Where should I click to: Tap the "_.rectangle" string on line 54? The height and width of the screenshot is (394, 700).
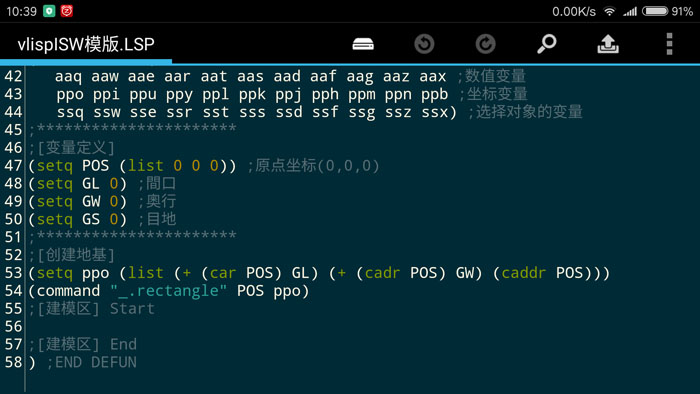point(169,291)
